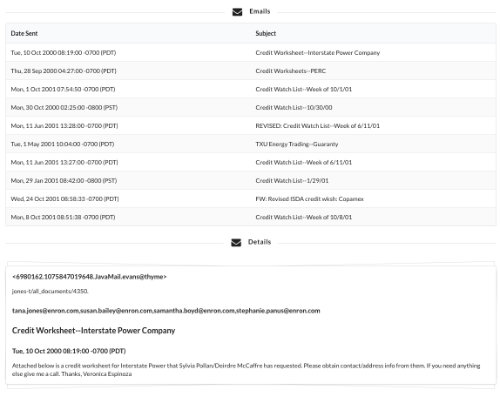Click the Subject column header
This screenshot has width=500, height=393.
point(266,33)
